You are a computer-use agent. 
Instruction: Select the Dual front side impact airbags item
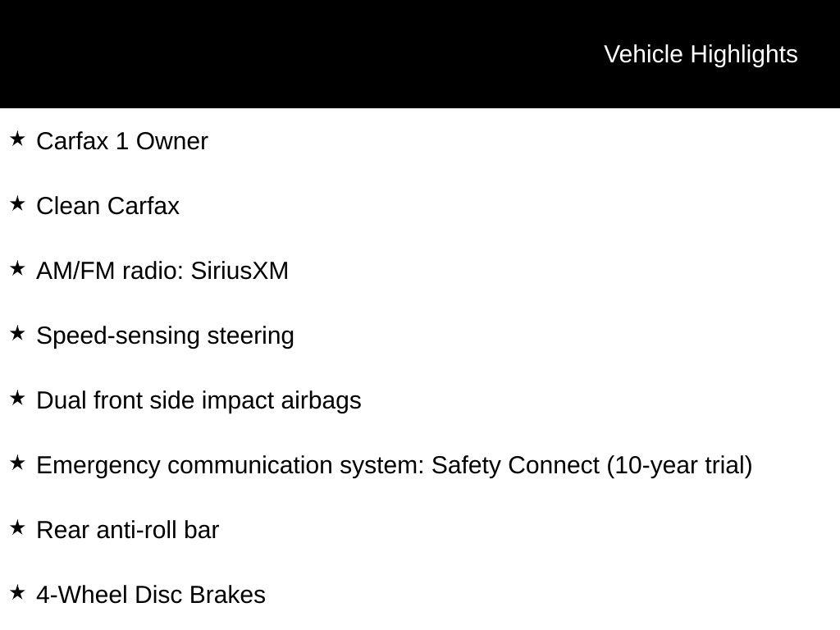[199, 401]
